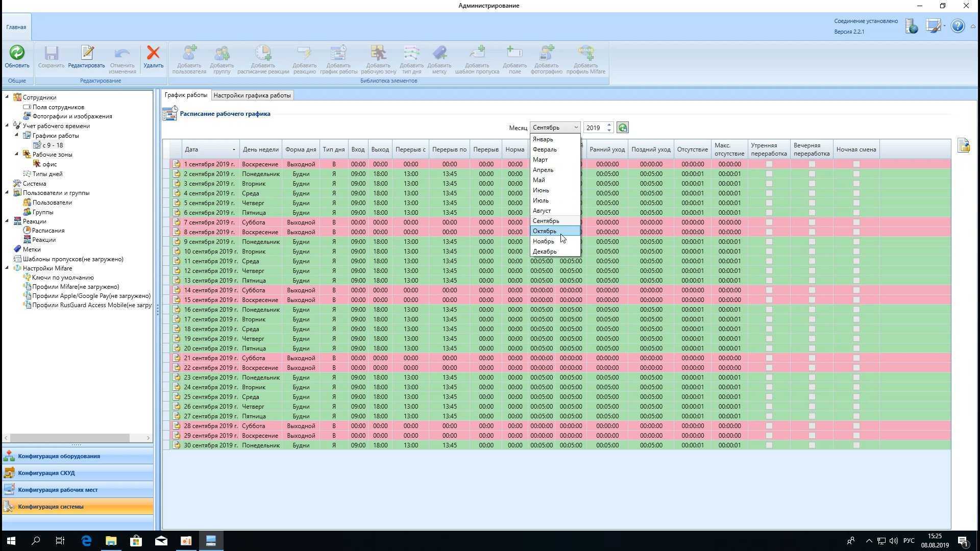This screenshot has width=980, height=551.
Task: Click the green Обновить refresh icon
Action: pos(17,53)
